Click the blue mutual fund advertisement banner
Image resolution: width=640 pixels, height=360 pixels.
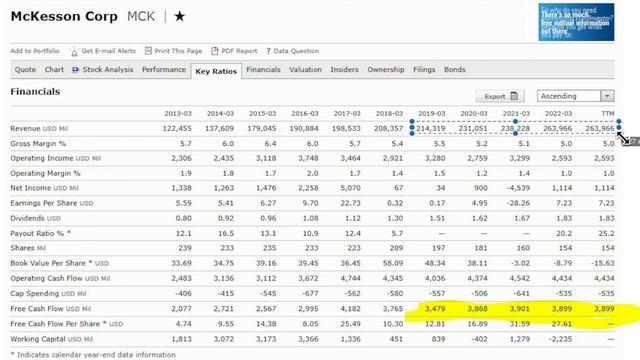pyautogui.click(x=576, y=22)
